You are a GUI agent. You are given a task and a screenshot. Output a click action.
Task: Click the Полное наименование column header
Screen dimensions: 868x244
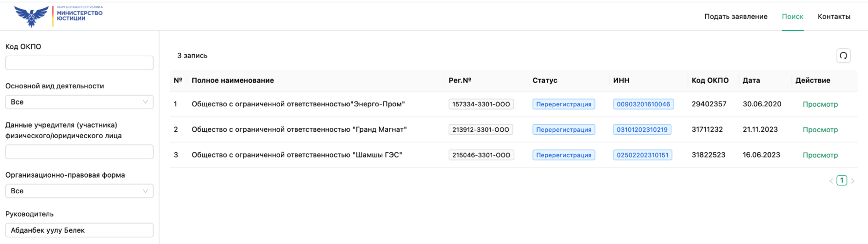pyautogui.click(x=232, y=81)
